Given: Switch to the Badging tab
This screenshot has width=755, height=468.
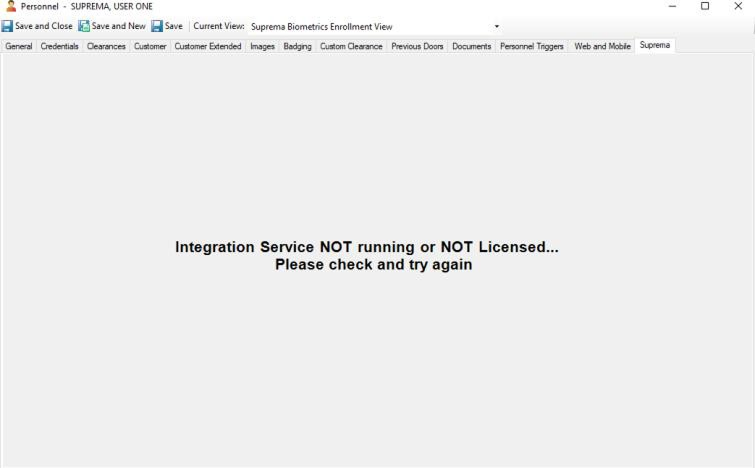Looking at the screenshot, I should click(x=297, y=46).
